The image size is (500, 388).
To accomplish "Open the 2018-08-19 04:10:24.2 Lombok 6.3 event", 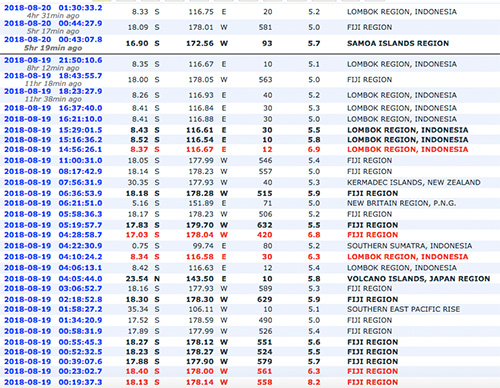I will pos(53,257).
